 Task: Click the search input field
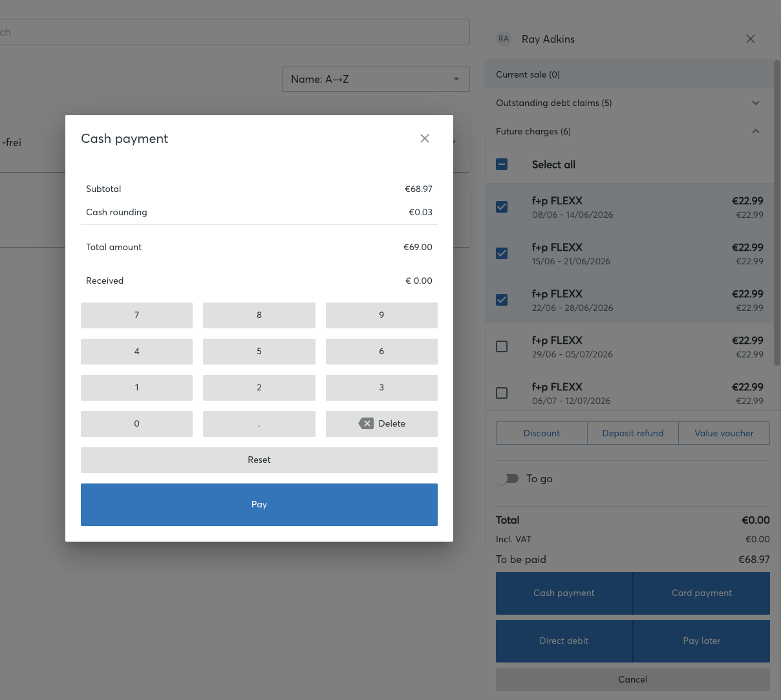click(235, 32)
